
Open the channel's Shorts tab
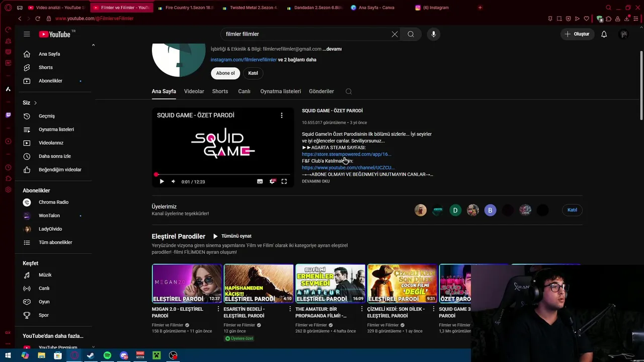pos(220,92)
